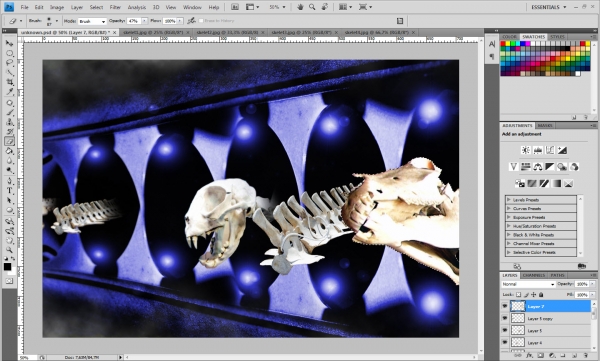600x361 pixels.
Task: Add a Curves adjustment
Action: click(x=550, y=150)
